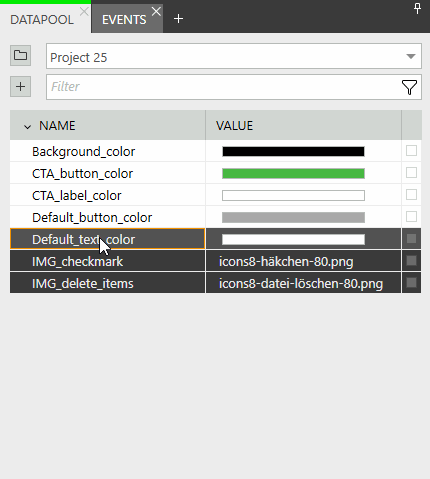Screen dimensions: 430x479
Task: Add a new tab with the plus icon
Action: coord(179,19)
